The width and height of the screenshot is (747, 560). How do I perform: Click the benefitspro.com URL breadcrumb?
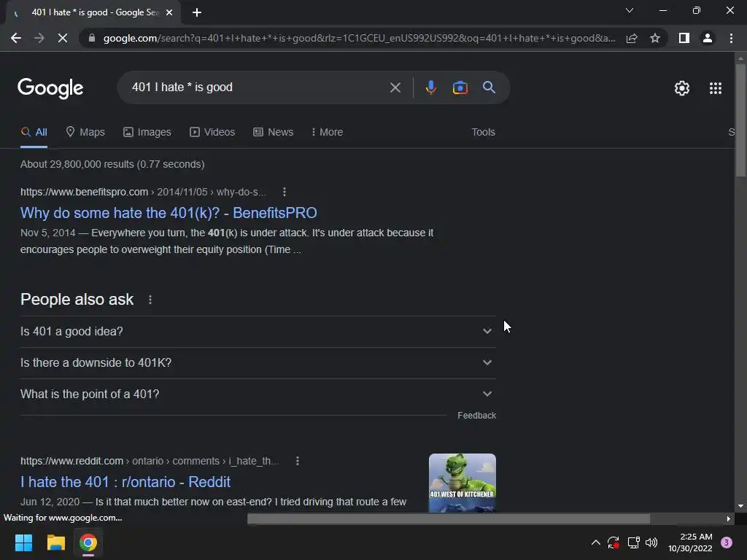click(144, 192)
